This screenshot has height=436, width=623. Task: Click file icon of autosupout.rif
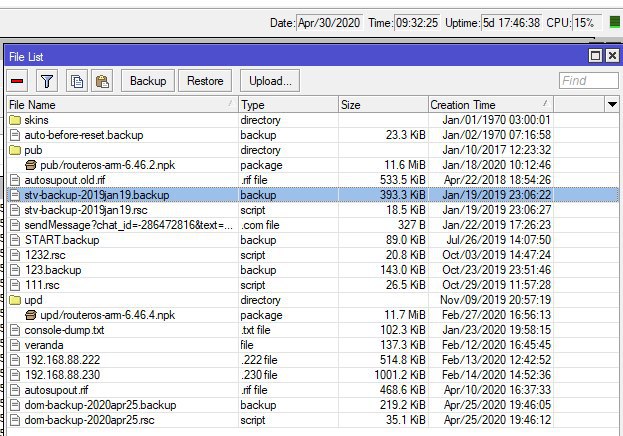[x=15, y=390]
